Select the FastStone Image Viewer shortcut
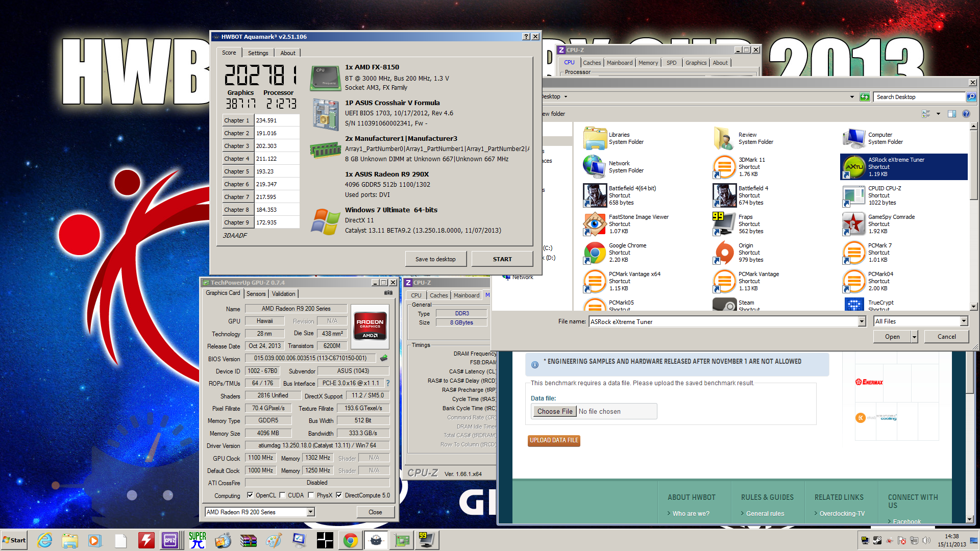The image size is (980, 551). tap(645, 224)
